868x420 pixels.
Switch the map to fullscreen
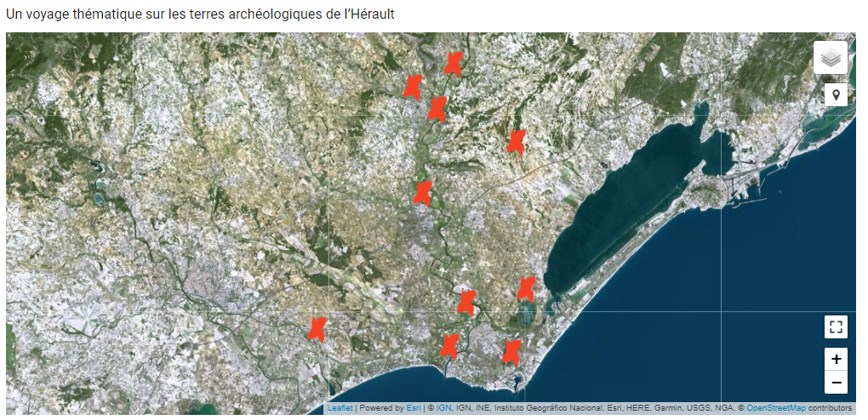tap(836, 326)
